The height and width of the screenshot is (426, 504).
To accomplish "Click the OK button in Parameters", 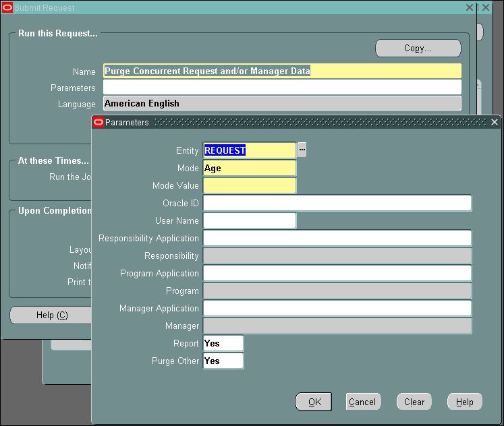I will [313, 402].
